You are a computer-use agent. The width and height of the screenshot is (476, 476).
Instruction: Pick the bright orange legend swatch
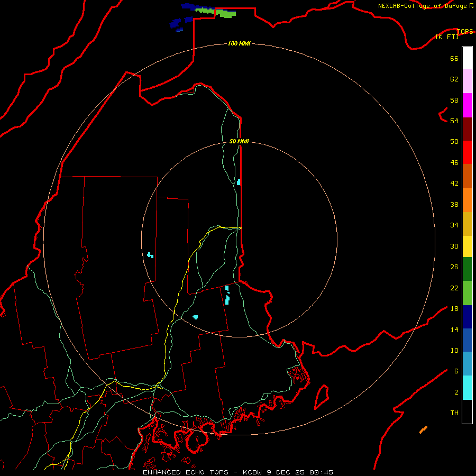click(x=467, y=200)
